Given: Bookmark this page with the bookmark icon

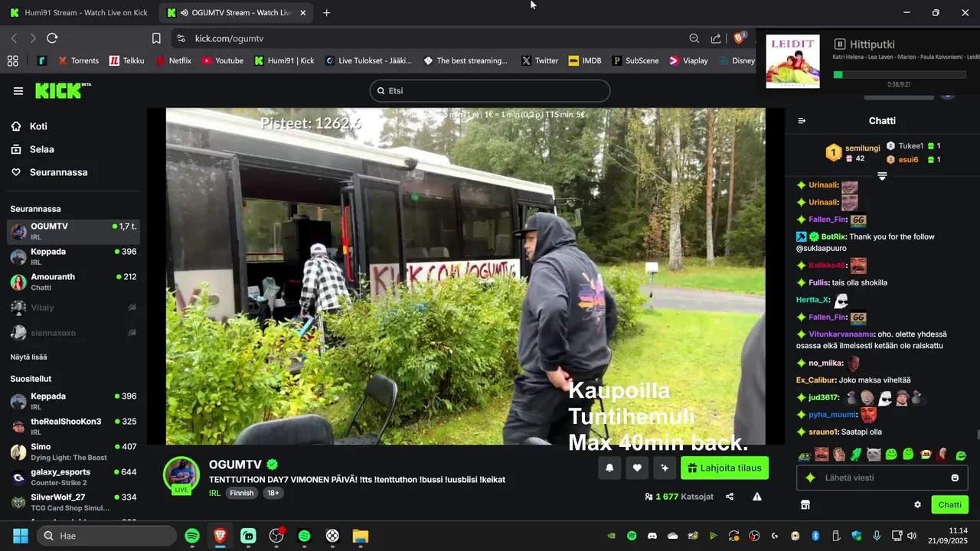Looking at the screenshot, I should coord(156,38).
